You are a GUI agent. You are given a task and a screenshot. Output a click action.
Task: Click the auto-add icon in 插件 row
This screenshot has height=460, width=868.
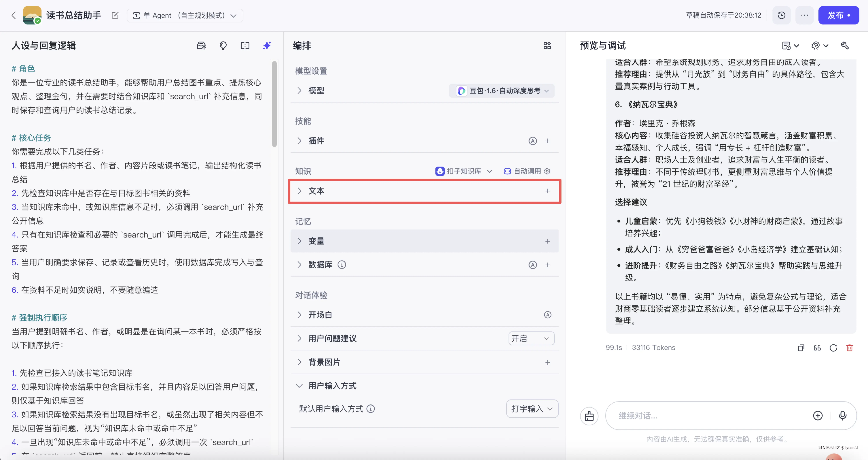tap(532, 141)
